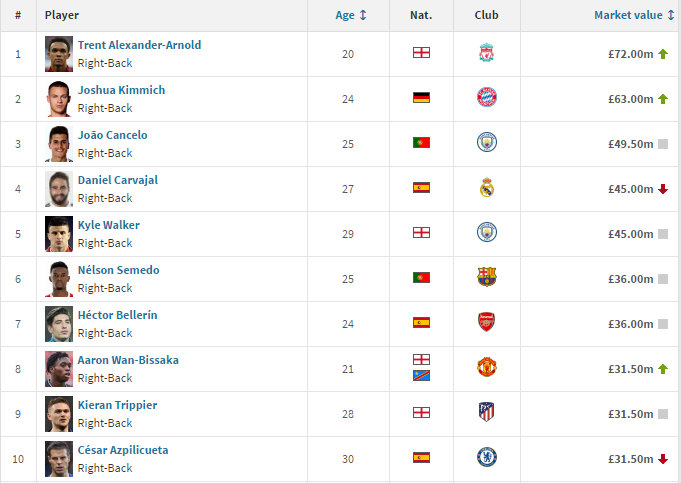681x483 pixels.
Task: Click the Chelsea club crest
Action: (486, 457)
